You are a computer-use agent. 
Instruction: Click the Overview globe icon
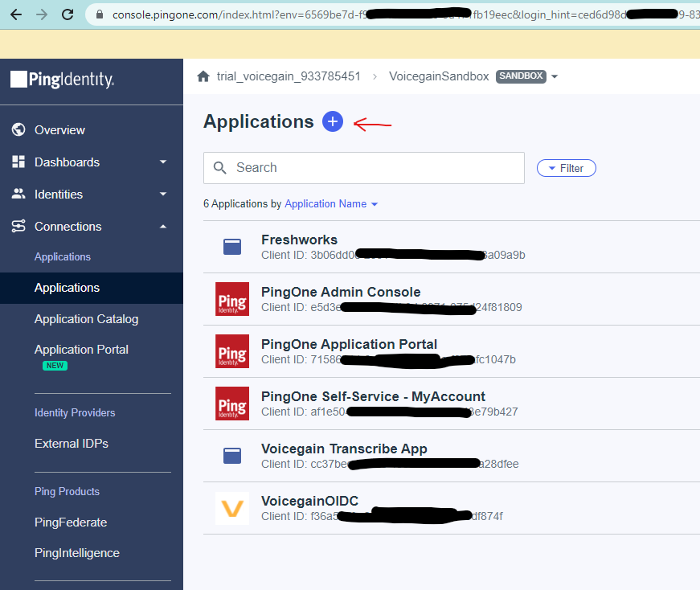coord(18,129)
